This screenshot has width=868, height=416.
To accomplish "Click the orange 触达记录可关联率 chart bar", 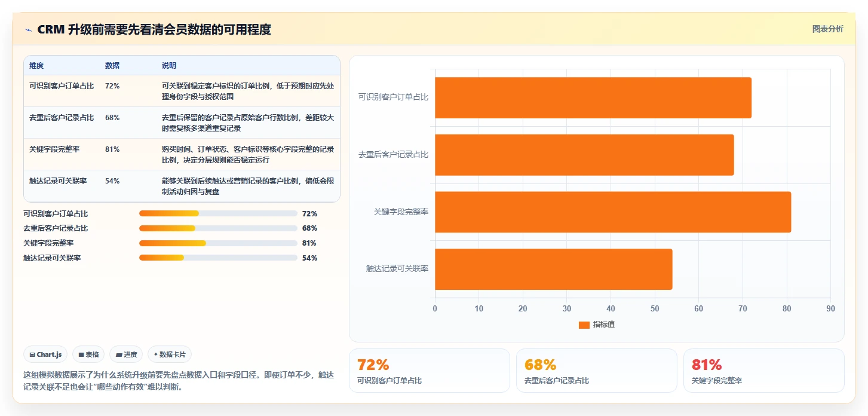I will (x=554, y=270).
